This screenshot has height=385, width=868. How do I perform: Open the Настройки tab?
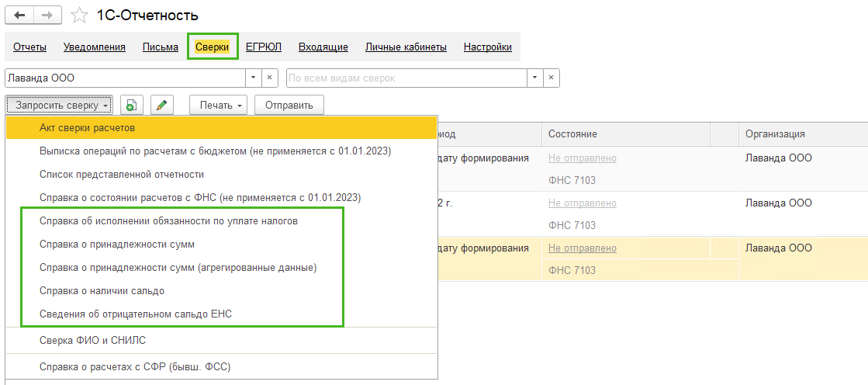click(x=488, y=47)
